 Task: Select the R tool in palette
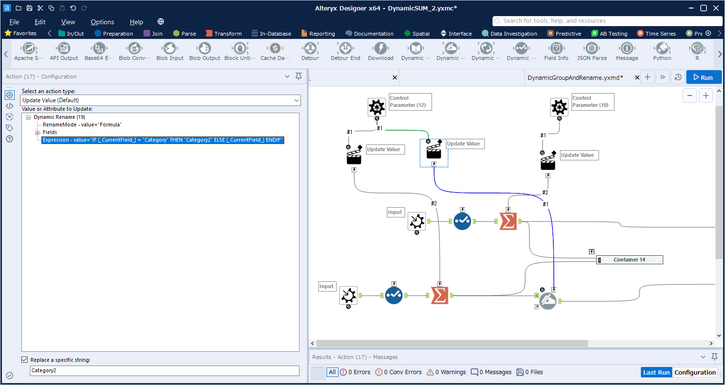[697, 51]
